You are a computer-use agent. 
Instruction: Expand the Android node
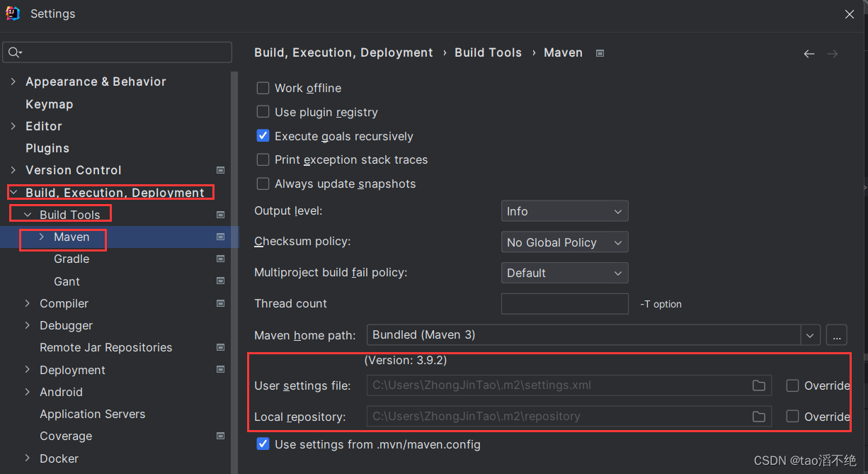click(28, 392)
